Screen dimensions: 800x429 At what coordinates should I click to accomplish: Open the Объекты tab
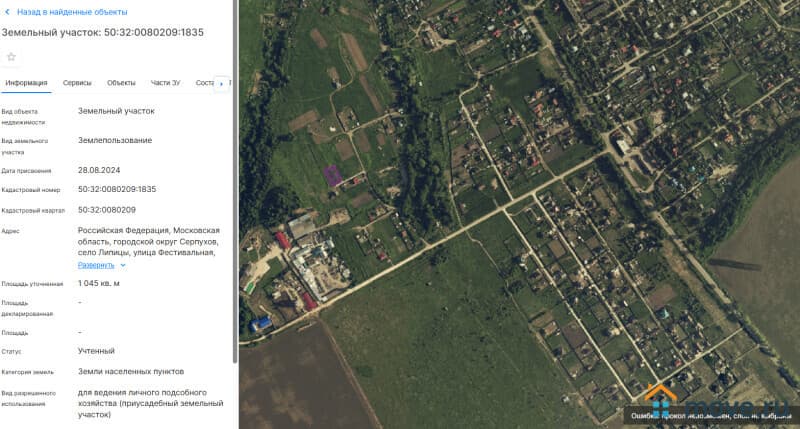[121, 83]
